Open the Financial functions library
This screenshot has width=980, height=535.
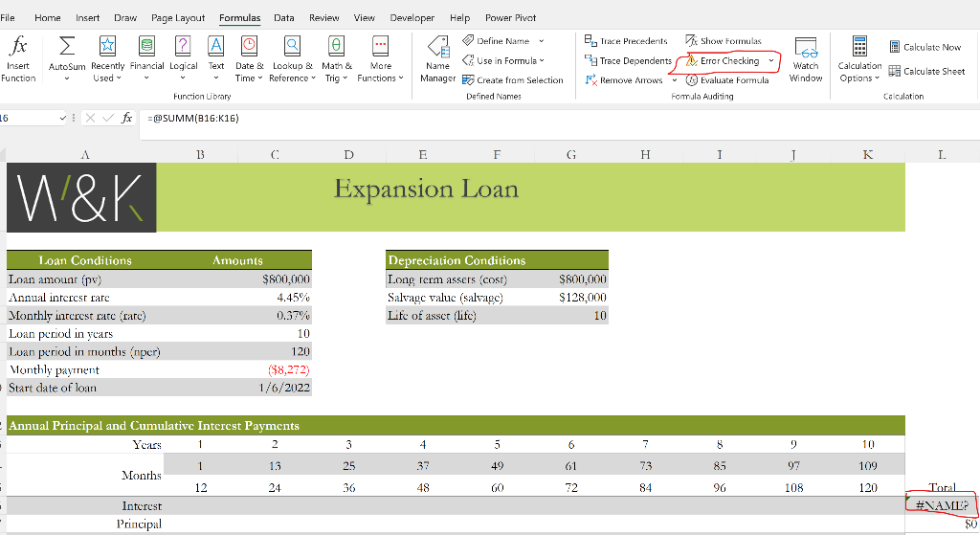coord(146,58)
